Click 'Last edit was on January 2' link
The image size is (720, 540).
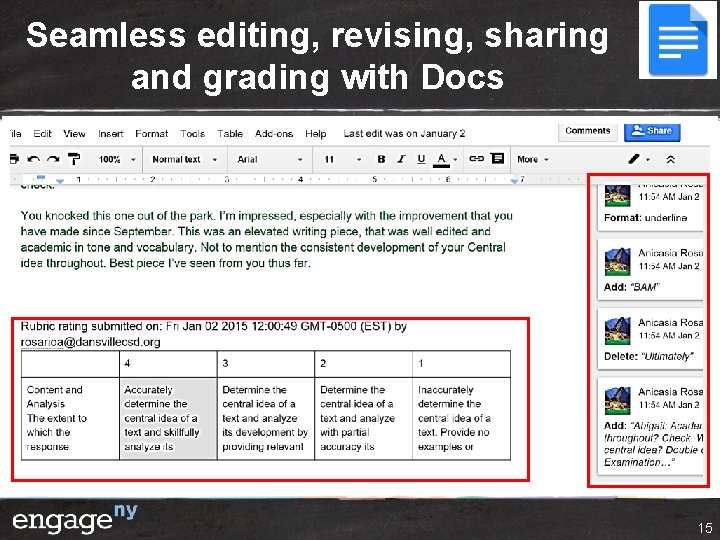coord(404,134)
